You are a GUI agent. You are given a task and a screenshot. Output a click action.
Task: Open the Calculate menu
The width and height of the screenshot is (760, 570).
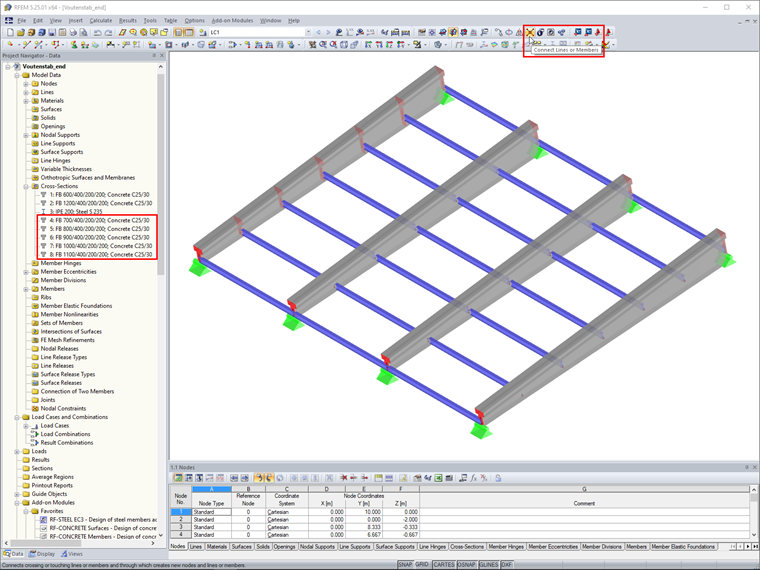click(101, 20)
